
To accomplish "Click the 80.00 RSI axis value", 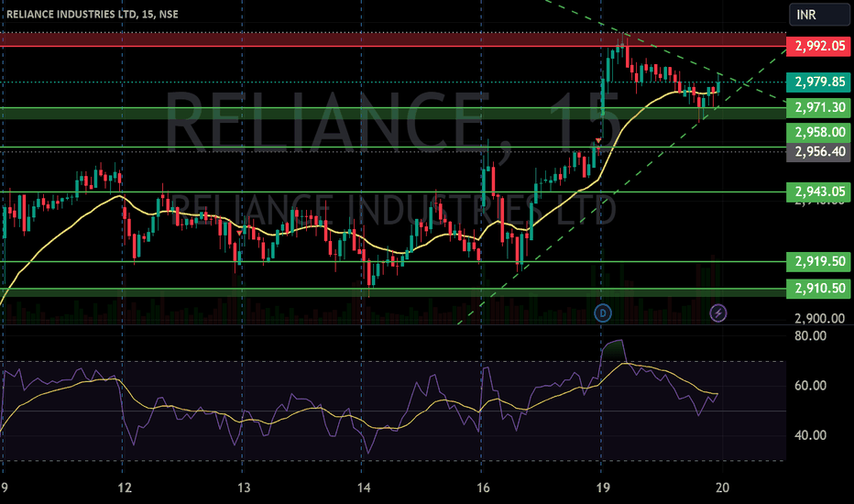I will click(810, 335).
